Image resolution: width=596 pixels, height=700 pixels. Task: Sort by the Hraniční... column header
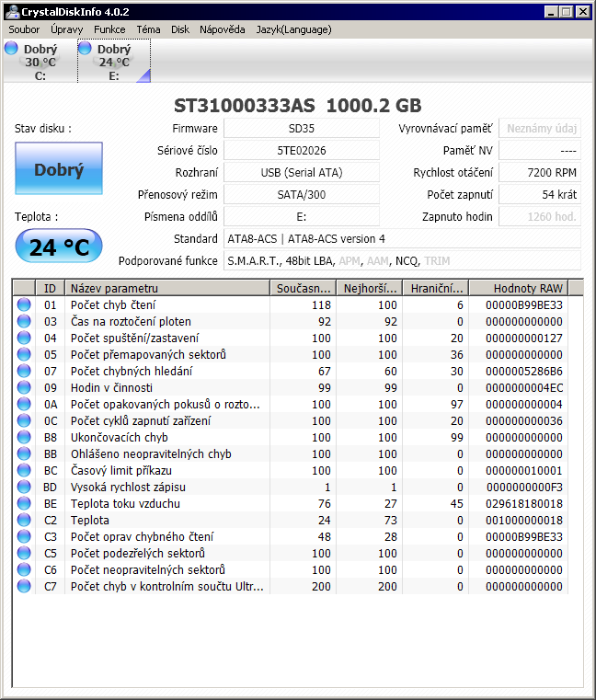[x=436, y=289]
